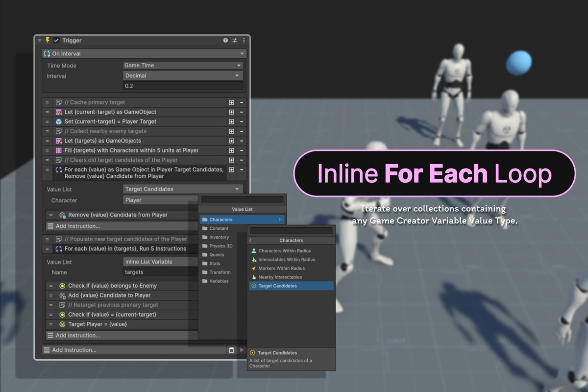Screen dimensions: 588x392
Task: Click the bottom-most Add Instruction button
Action: point(134,350)
